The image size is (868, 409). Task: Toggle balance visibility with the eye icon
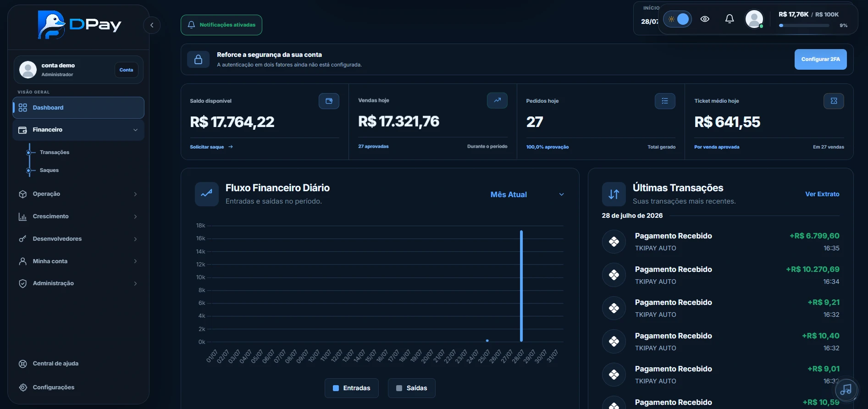pyautogui.click(x=705, y=19)
